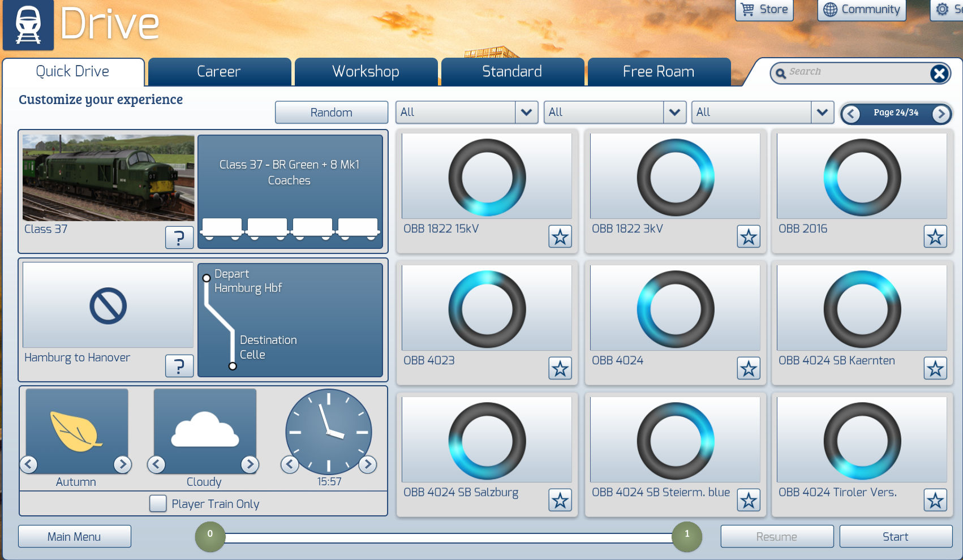Click the Autumn leaf season icon
The height and width of the screenshot is (560, 963).
click(x=77, y=431)
